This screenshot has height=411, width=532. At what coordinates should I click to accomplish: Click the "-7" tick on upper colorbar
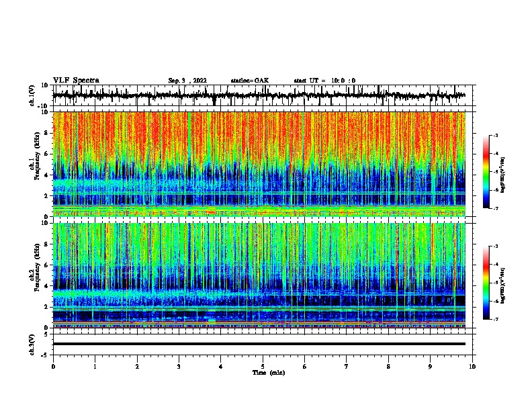496,209
